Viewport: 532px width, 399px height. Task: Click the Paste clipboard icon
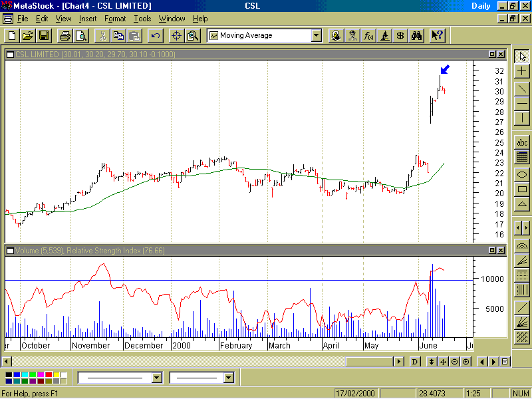[135, 36]
